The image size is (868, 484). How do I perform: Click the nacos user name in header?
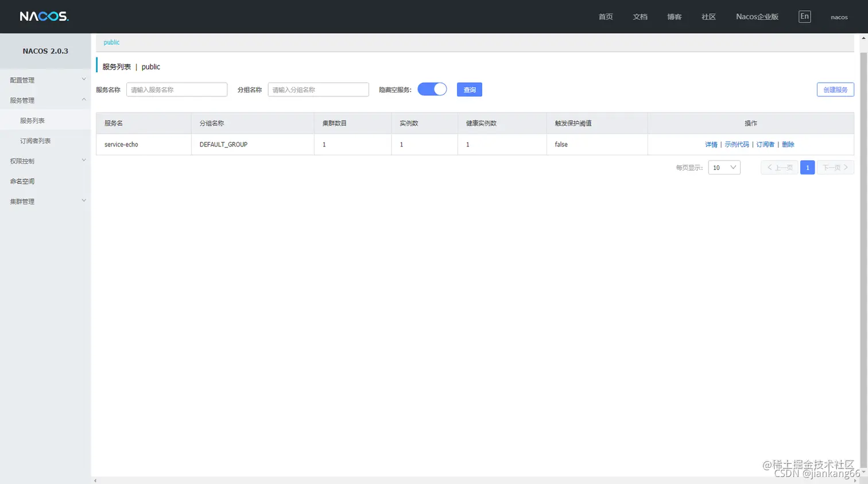point(839,17)
